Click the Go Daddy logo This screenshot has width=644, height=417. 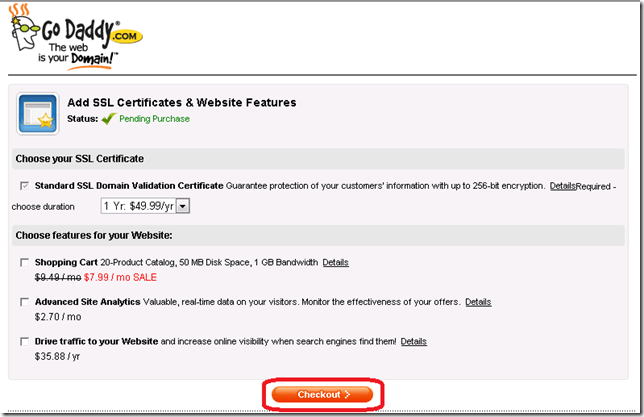pos(77,38)
